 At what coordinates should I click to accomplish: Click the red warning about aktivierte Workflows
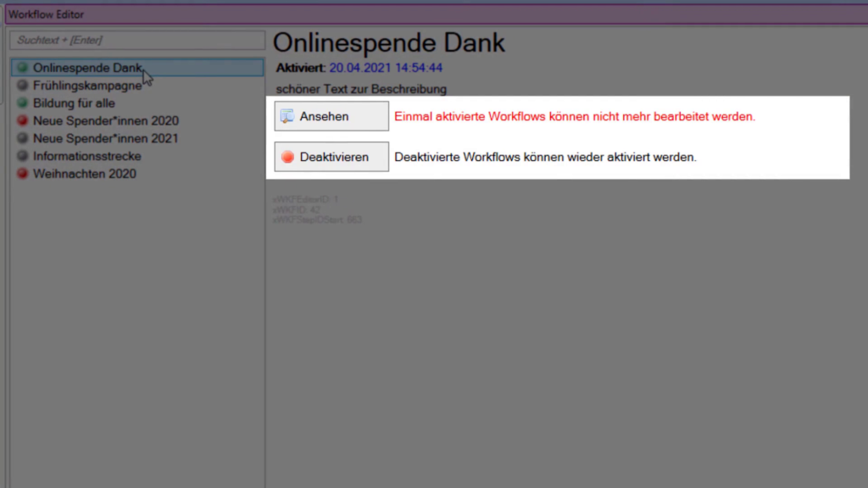pyautogui.click(x=575, y=116)
